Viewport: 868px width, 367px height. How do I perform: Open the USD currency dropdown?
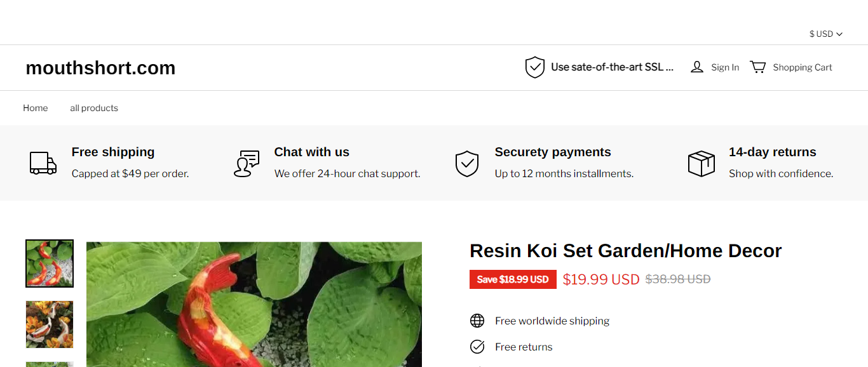825,34
